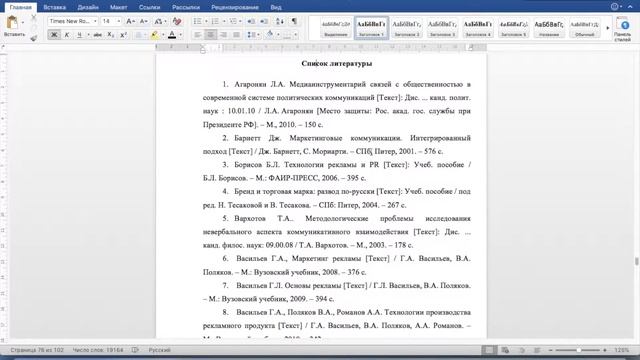Click the Format Painter brush icon
Viewport: 640px width, 360px height.
pyautogui.click(x=34, y=38)
